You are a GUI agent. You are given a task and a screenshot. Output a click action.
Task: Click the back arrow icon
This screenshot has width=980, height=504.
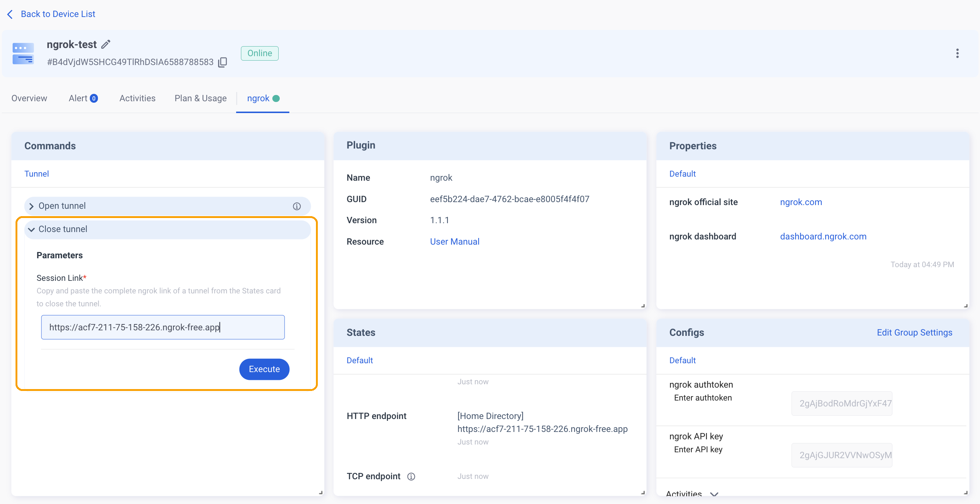tap(10, 14)
